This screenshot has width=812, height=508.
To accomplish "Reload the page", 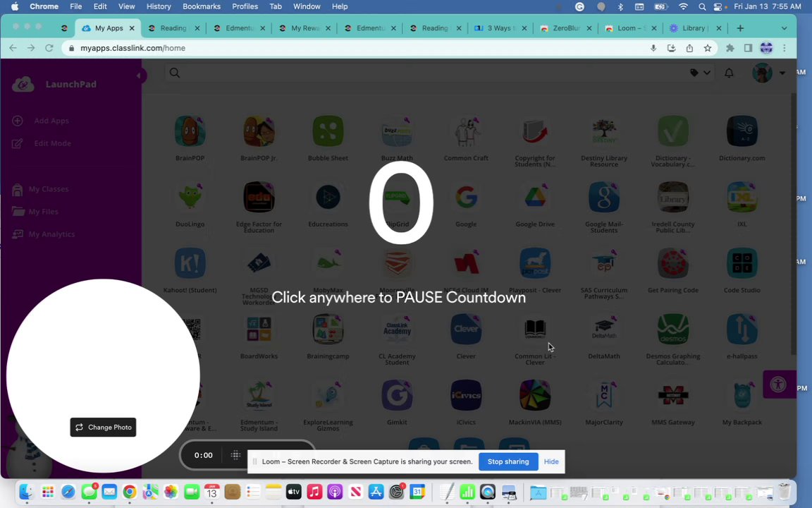I will [x=49, y=48].
